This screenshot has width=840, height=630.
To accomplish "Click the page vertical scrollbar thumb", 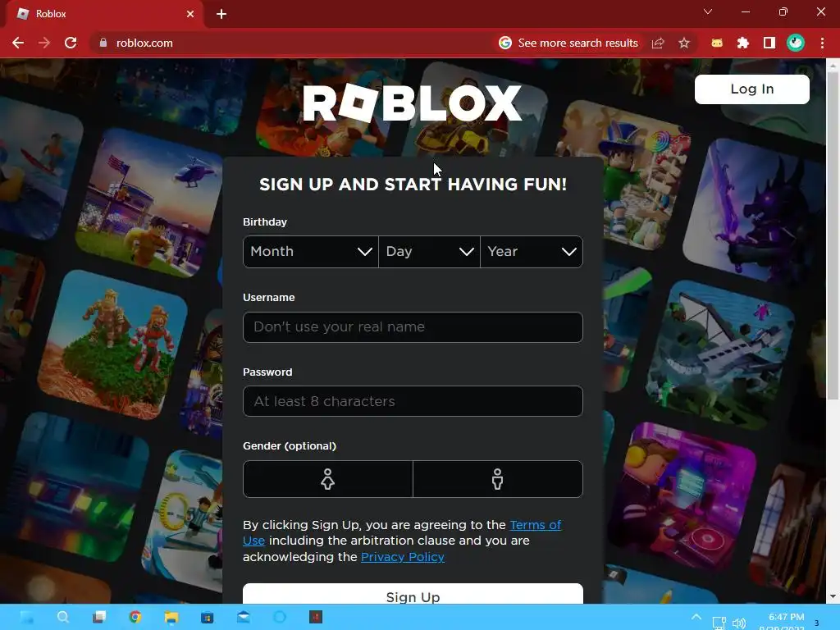I will coord(833,235).
